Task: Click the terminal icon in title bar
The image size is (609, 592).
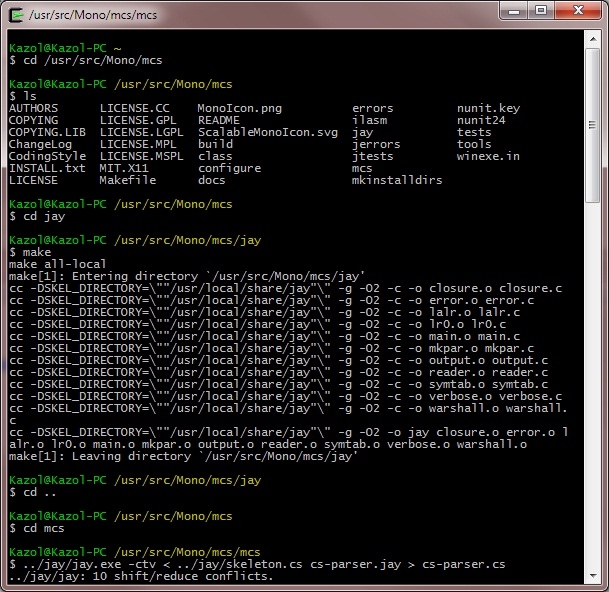Action: (x=16, y=15)
